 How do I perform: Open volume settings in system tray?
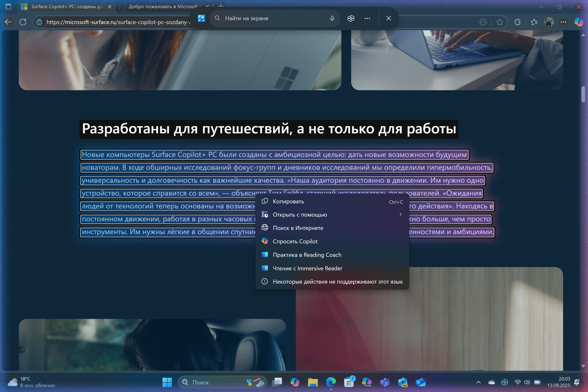(527, 382)
